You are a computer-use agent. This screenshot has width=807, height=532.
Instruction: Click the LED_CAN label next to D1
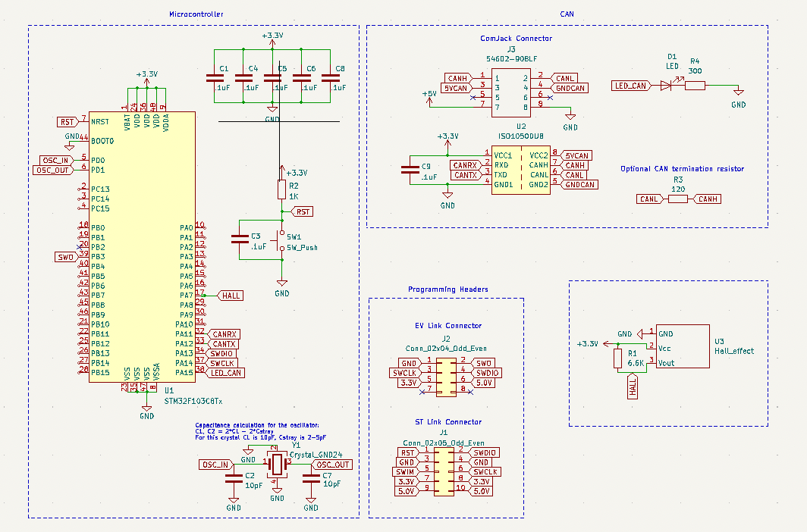[631, 86]
